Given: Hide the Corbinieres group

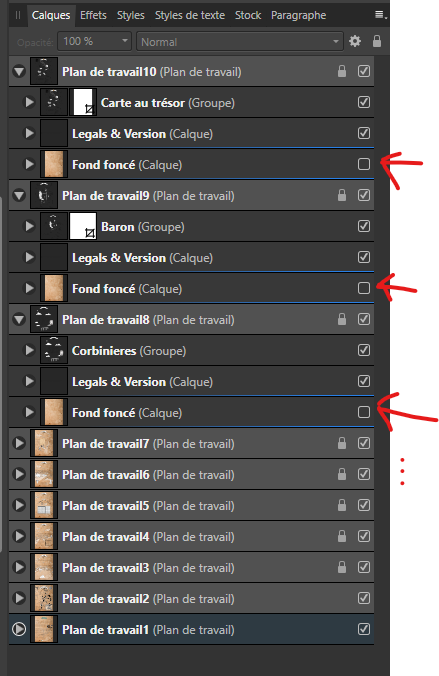Looking at the screenshot, I should pyautogui.click(x=364, y=350).
